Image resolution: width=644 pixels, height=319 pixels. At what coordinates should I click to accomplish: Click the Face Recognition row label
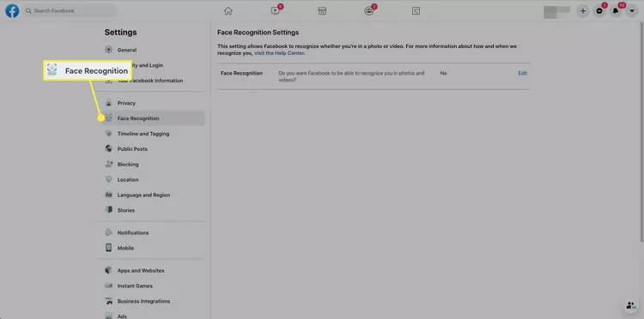[241, 73]
